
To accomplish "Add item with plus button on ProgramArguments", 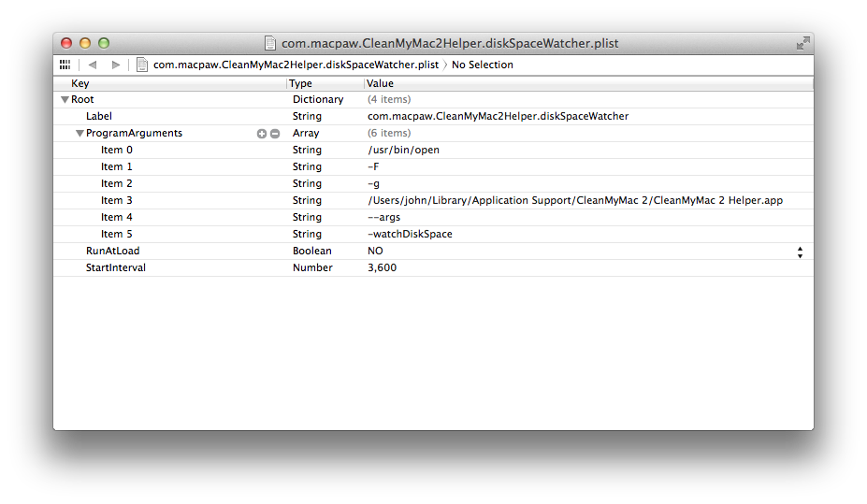I will point(262,133).
